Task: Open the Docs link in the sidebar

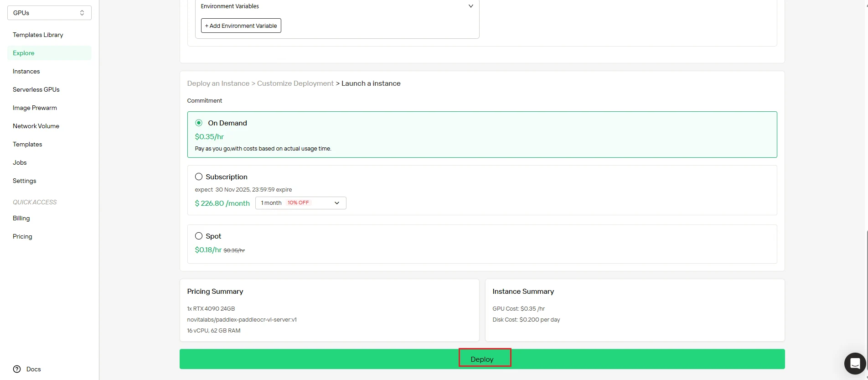Action: pos(33,369)
